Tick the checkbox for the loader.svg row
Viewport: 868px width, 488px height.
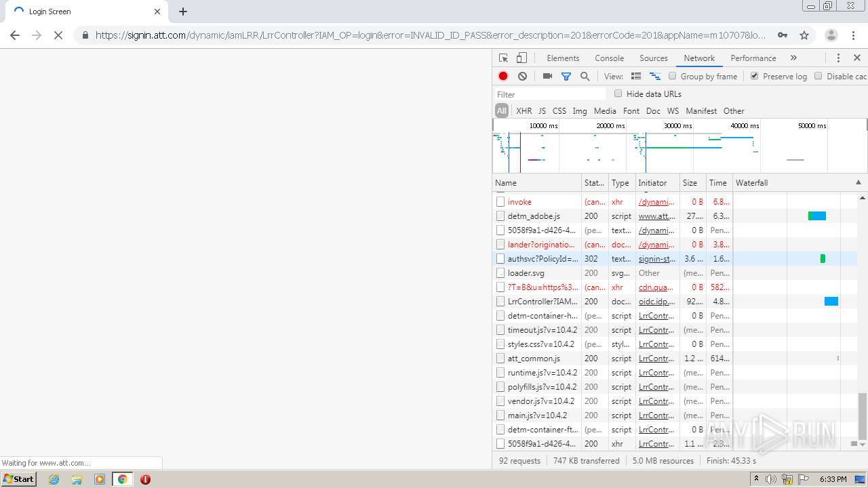click(x=500, y=273)
